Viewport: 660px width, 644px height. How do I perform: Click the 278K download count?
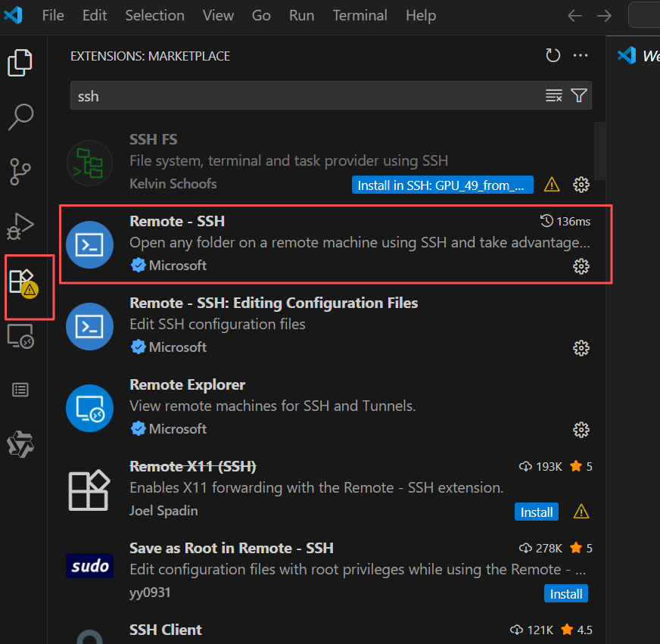tap(540, 548)
